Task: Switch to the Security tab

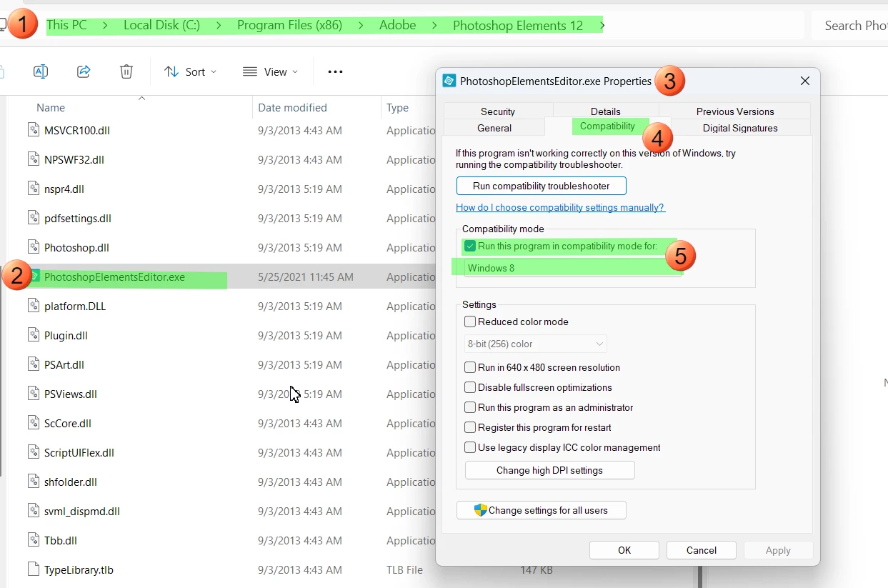Action: (x=498, y=111)
